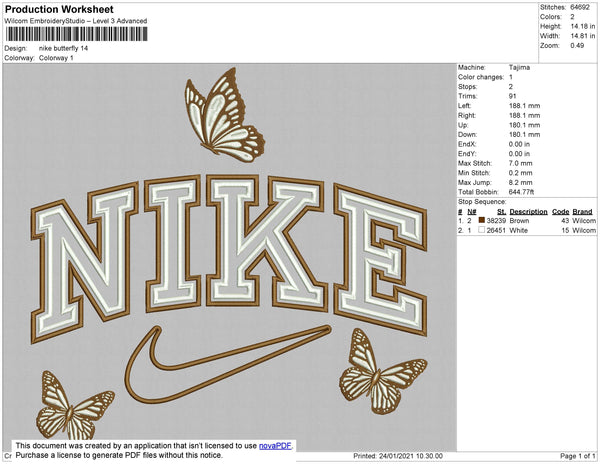
Task: Click the 'Color changes:' label
Action: pos(481,77)
